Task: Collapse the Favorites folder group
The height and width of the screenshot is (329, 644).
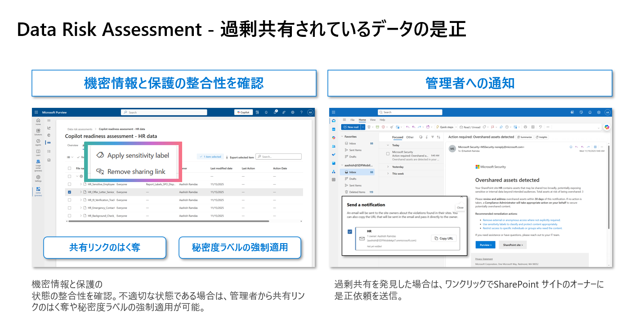Action: point(342,137)
